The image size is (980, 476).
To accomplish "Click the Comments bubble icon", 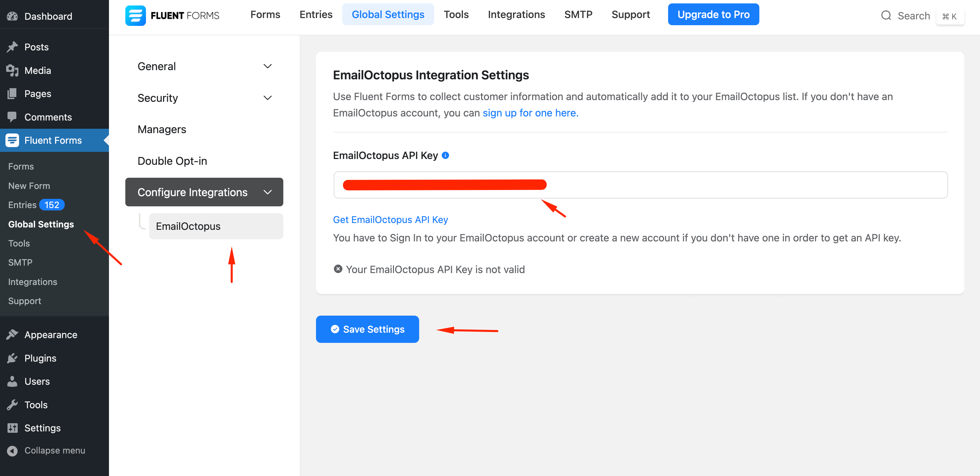I will point(12,117).
